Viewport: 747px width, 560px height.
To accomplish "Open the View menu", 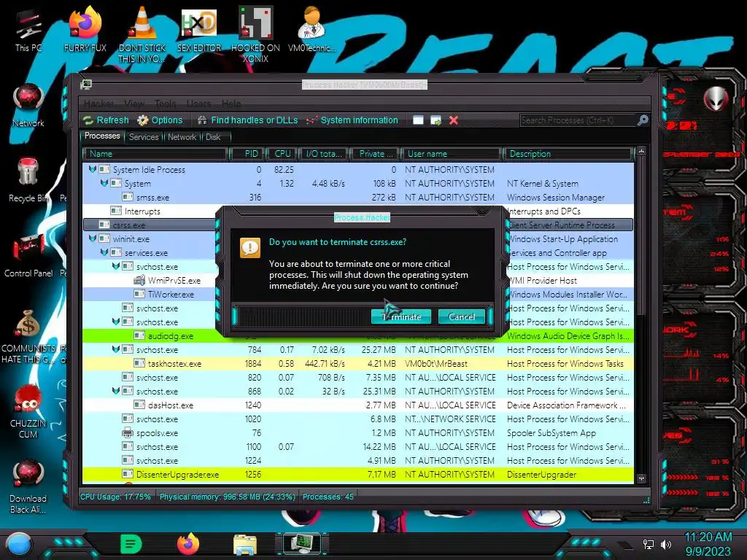I will coord(134,104).
